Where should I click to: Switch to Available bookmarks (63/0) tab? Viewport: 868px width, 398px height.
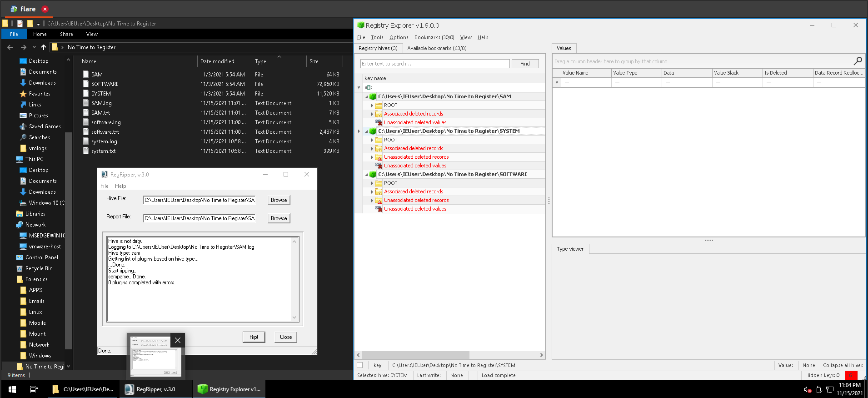(x=437, y=48)
